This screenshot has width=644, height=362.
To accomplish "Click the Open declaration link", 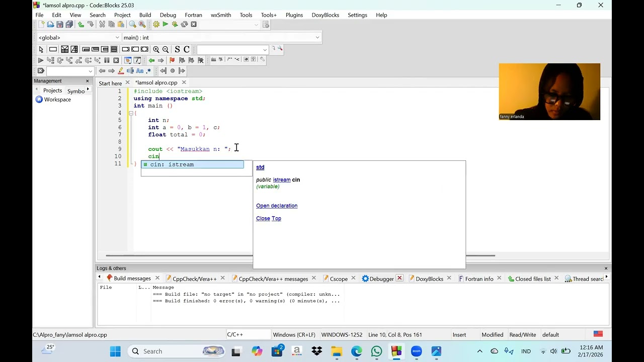I will [x=277, y=206].
